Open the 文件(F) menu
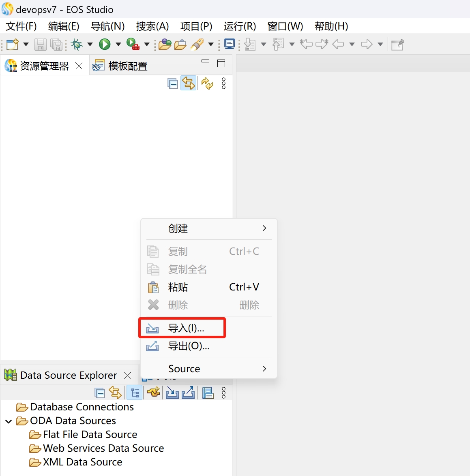Viewport: 470px width, 476px height. click(x=21, y=26)
